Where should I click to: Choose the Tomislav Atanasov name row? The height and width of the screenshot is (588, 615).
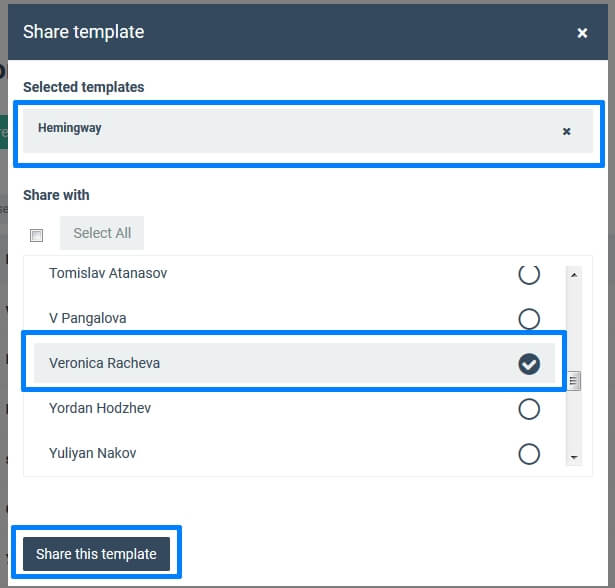pyautogui.click(x=294, y=273)
